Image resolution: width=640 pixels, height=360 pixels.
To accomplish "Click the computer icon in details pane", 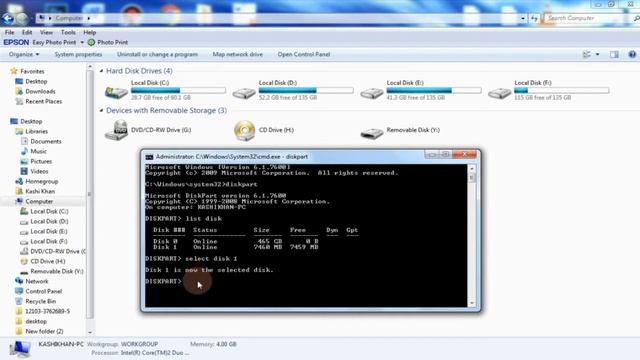I will [x=20, y=348].
